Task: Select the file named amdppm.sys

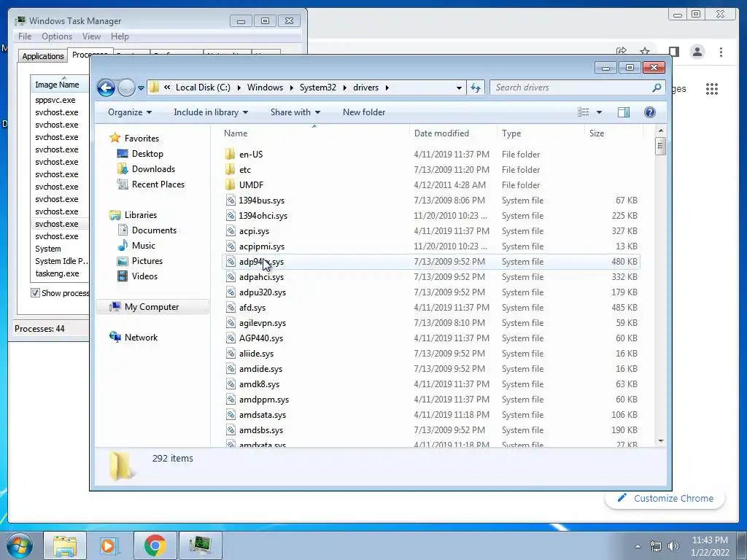Action: coord(264,400)
